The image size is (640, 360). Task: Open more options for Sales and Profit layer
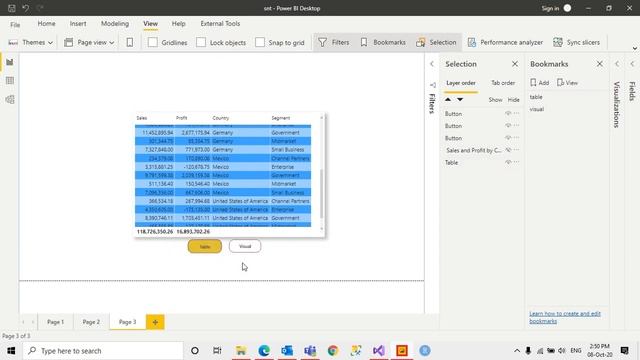point(517,150)
